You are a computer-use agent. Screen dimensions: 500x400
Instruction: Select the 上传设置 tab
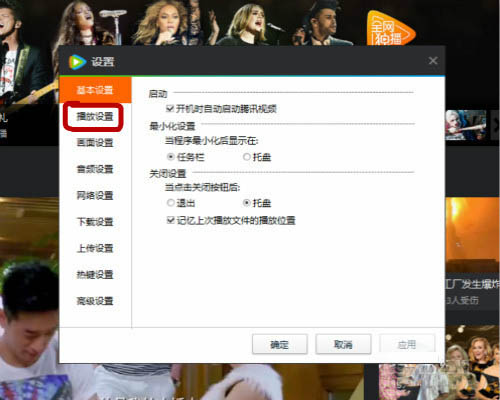click(95, 248)
